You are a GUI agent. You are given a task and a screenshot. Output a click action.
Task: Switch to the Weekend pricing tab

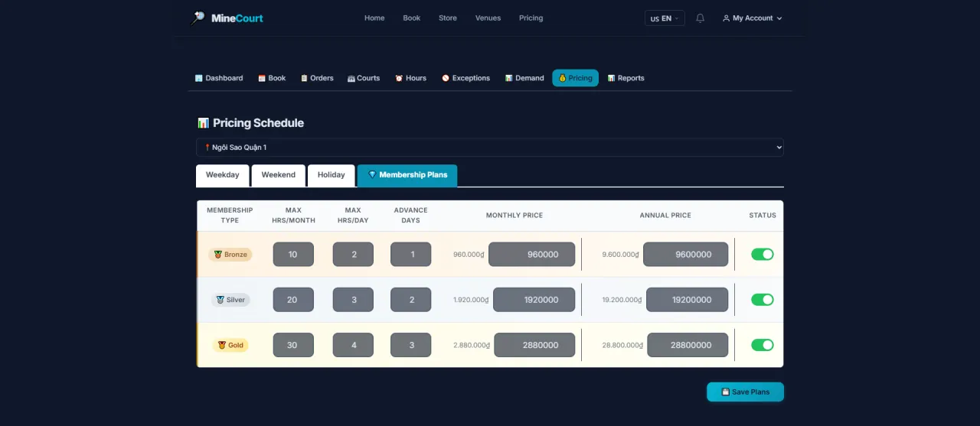coord(279,175)
